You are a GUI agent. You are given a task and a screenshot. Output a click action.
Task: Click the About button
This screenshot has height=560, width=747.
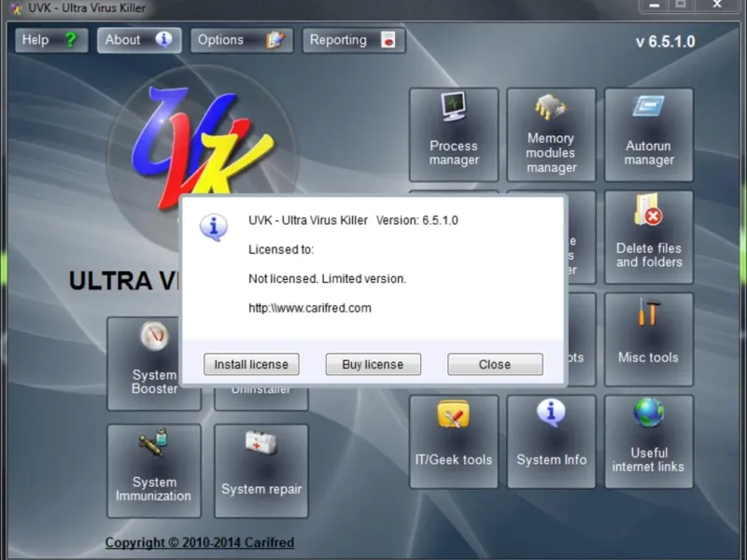(139, 40)
